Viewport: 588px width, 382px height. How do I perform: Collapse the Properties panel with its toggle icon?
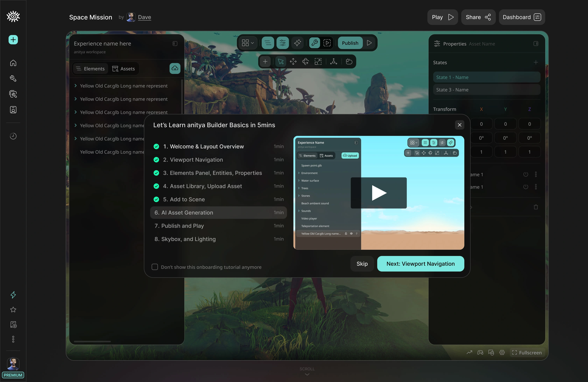[536, 44]
